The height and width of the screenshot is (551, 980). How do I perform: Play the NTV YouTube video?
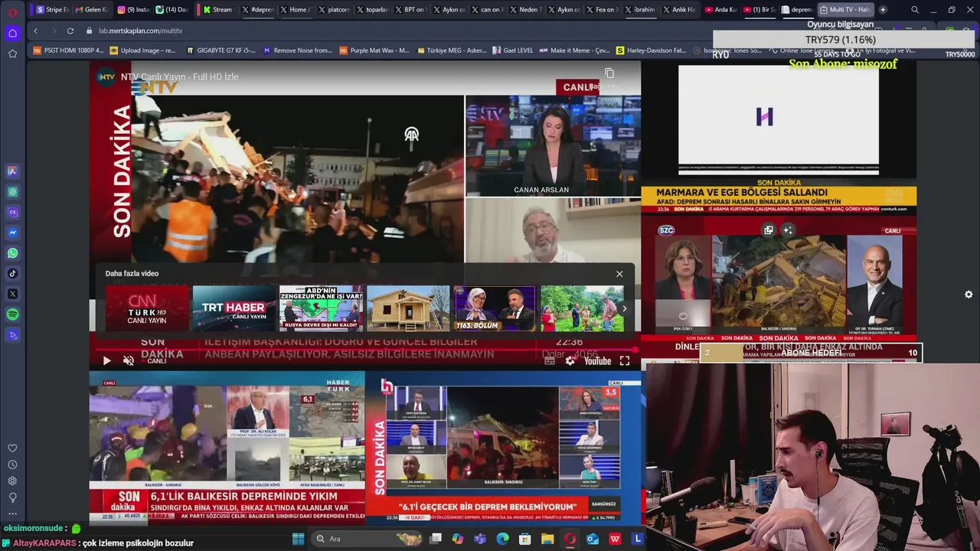click(x=106, y=360)
